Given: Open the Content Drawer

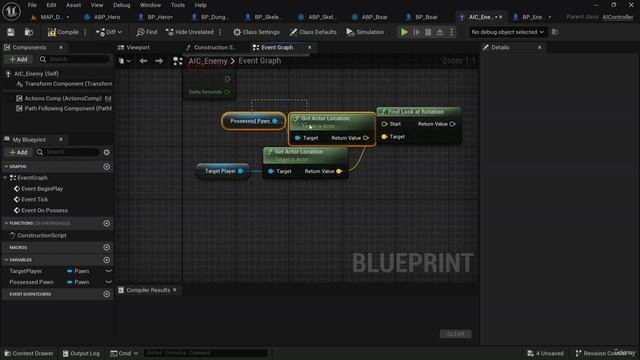Looking at the screenshot, I should tap(29, 353).
